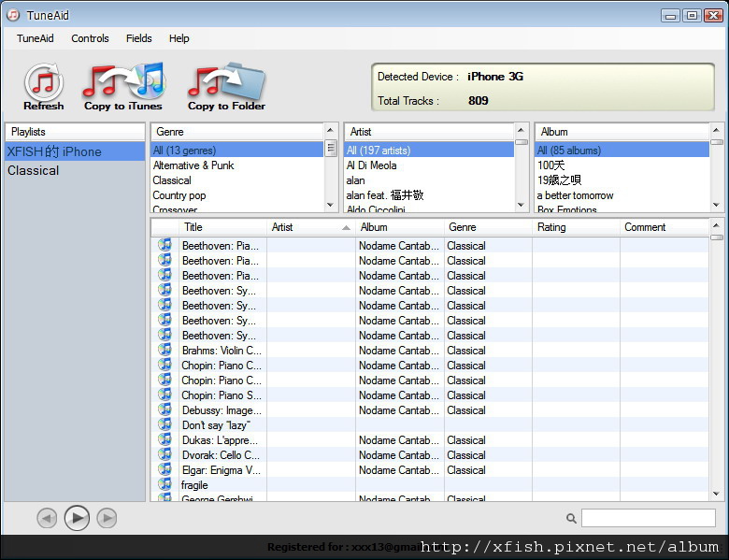
Task: Select All (85 albums) entry
Action: coord(622,151)
